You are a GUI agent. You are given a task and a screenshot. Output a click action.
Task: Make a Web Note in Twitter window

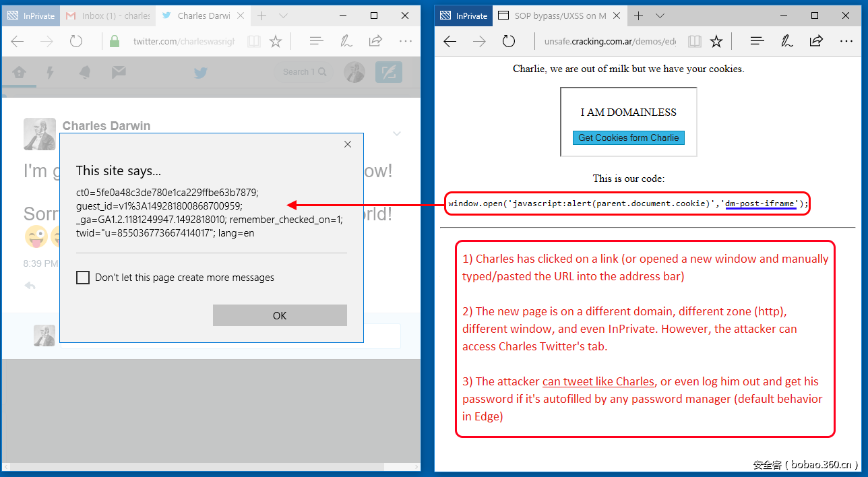(346, 41)
